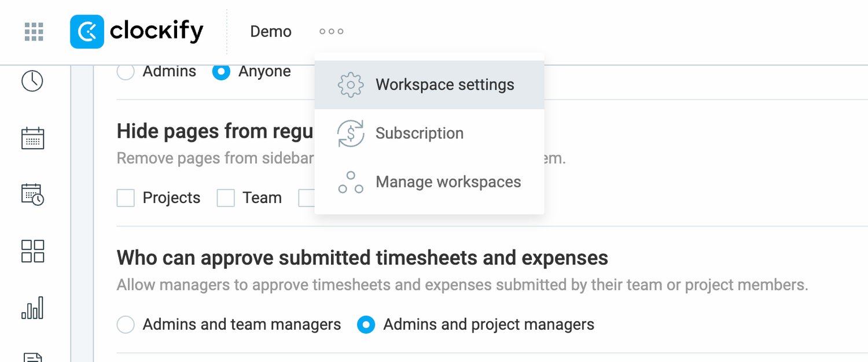This screenshot has height=362, width=868.
Task: Click the approve submitted timesheets heading
Action: coord(362,257)
